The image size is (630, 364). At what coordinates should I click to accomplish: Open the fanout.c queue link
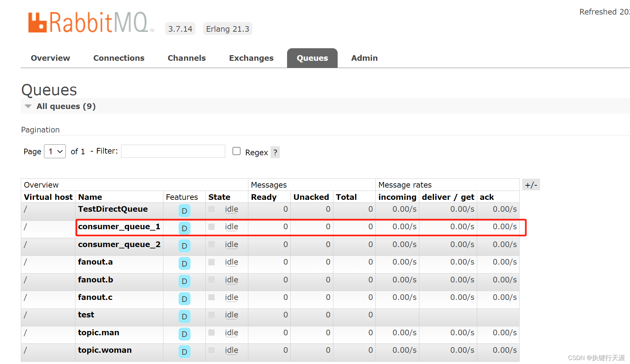(x=95, y=297)
